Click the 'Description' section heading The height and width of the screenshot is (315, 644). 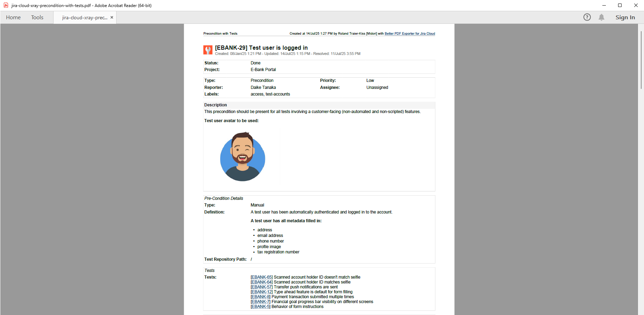click(216, 105)
